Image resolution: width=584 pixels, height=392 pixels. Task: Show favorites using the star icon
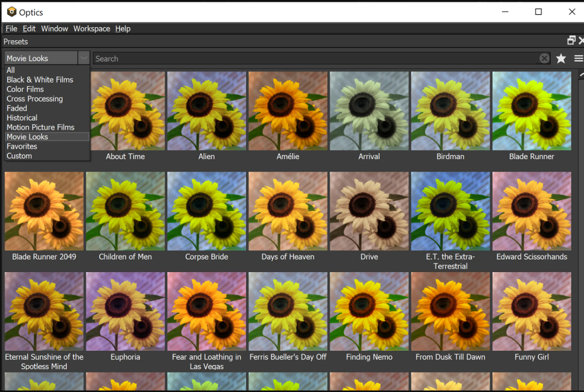[561, 58]
